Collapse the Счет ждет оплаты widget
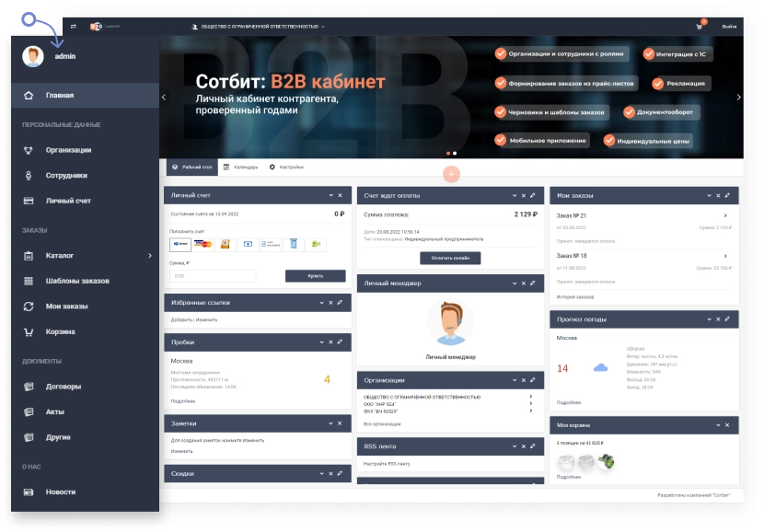 tap(515, 195)
